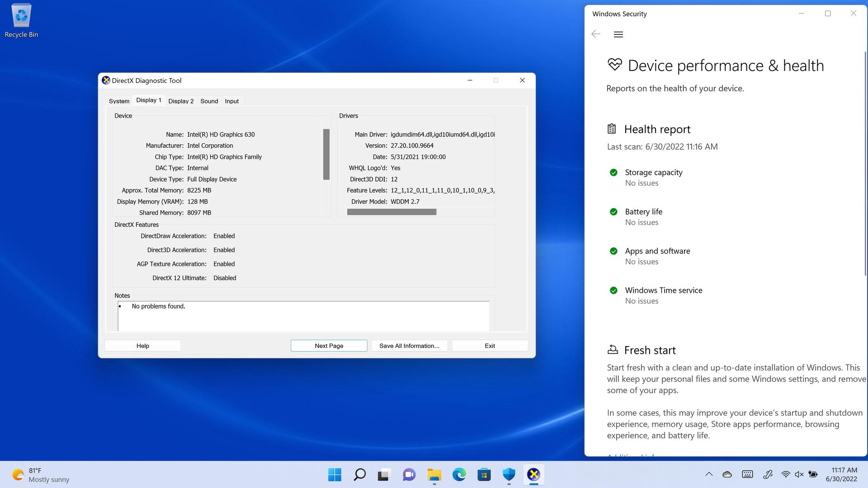
Task: Open File Explorer from the taskbar
Action: pyautogui.click(x=434, y=474)
